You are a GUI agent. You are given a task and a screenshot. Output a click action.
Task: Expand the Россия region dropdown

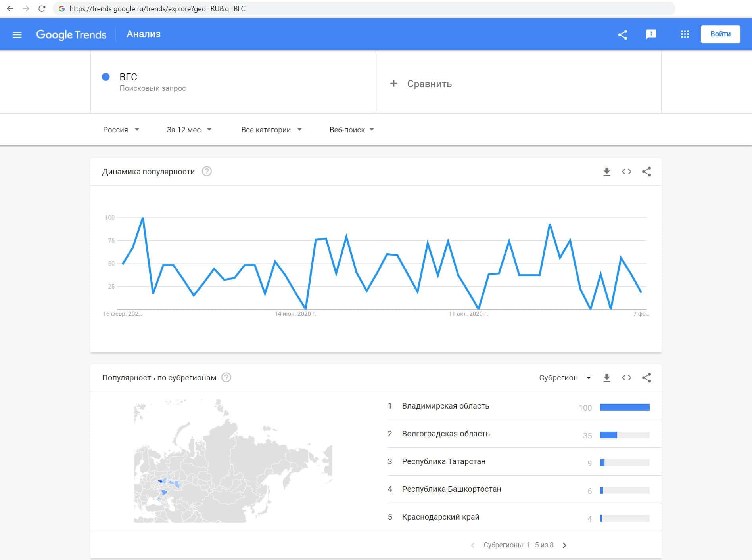point(121,130)
